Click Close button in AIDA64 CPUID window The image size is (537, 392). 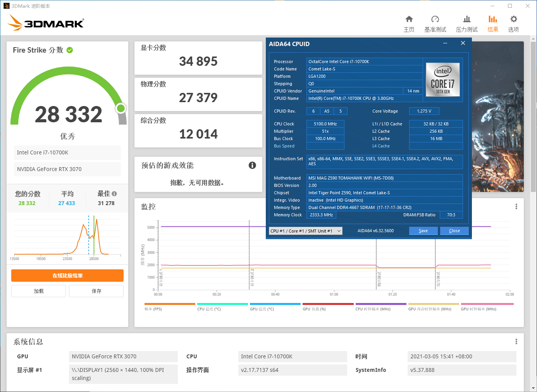(x=454, y=231)
